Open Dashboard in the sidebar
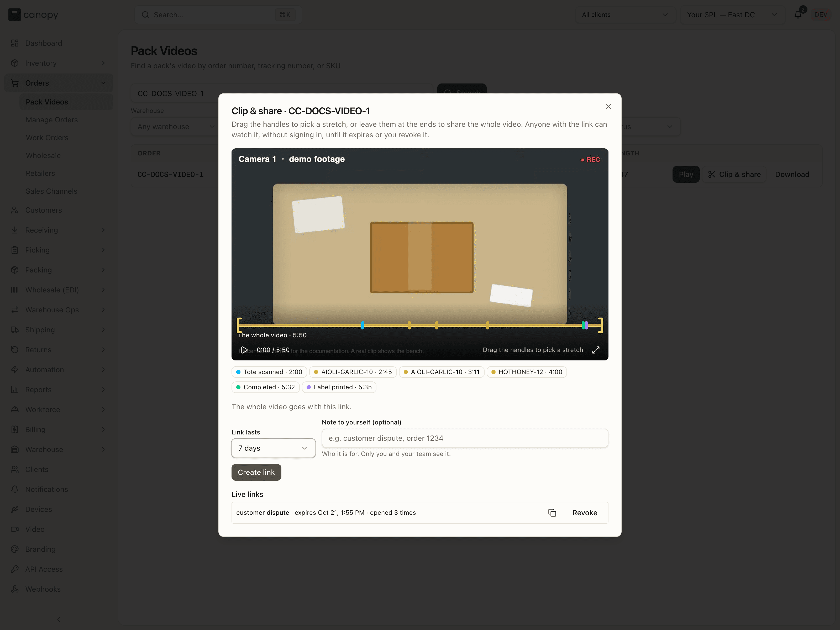The width and height of the screenshot is (840, 630). click(59, 43)
